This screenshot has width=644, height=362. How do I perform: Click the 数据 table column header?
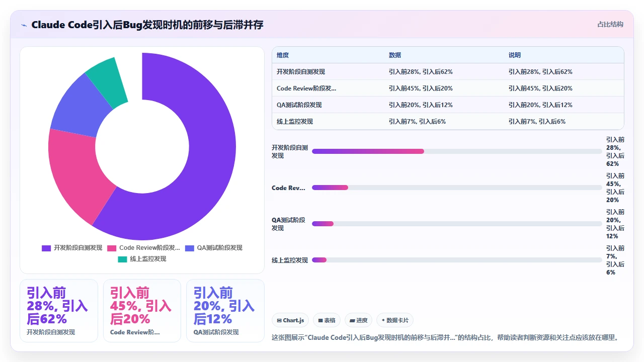[x=395, y=55]
